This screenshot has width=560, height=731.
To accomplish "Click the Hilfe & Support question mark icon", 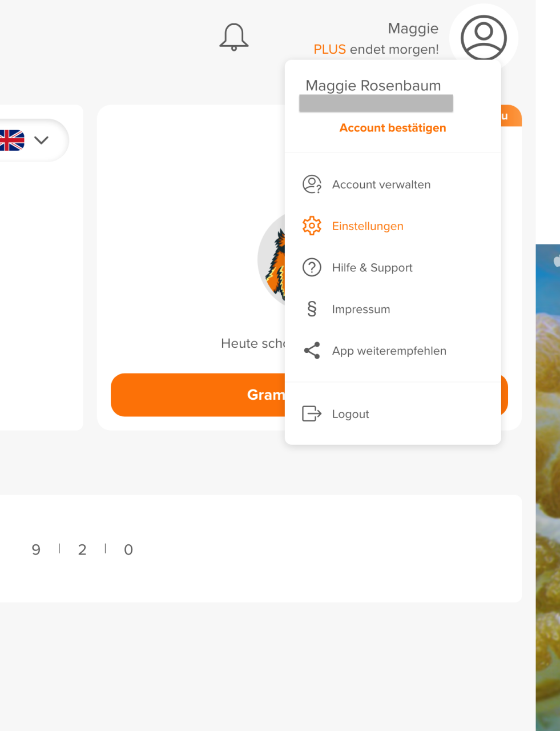I will 312,267.
